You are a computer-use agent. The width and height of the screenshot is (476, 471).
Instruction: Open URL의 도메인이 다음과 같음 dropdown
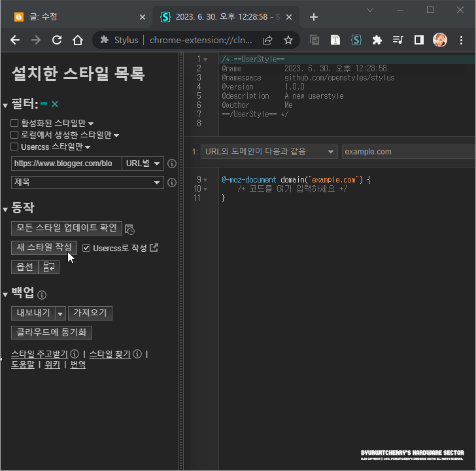pos(269,152)
